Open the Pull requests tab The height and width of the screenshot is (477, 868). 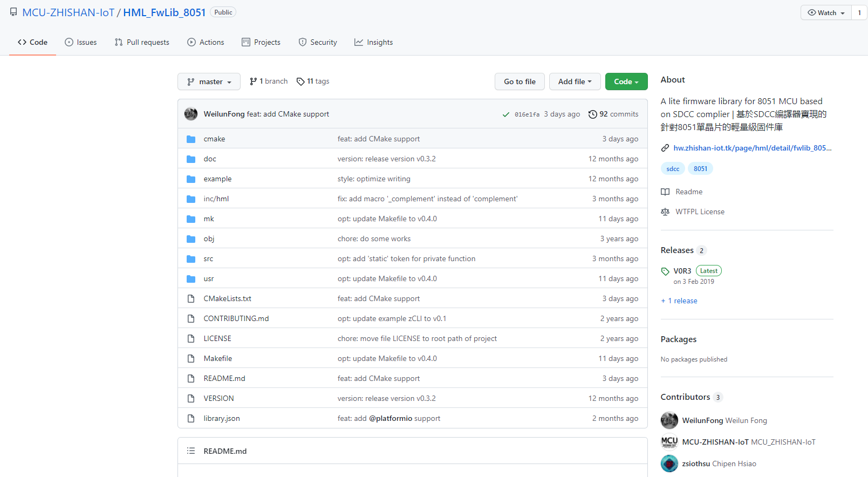142,42
